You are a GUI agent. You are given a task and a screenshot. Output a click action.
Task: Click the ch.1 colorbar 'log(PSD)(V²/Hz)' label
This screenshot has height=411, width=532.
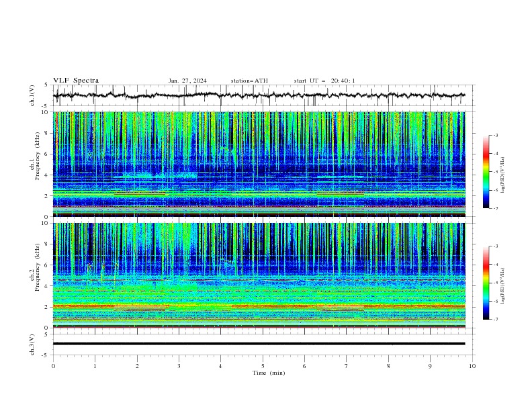click(502, 175)
